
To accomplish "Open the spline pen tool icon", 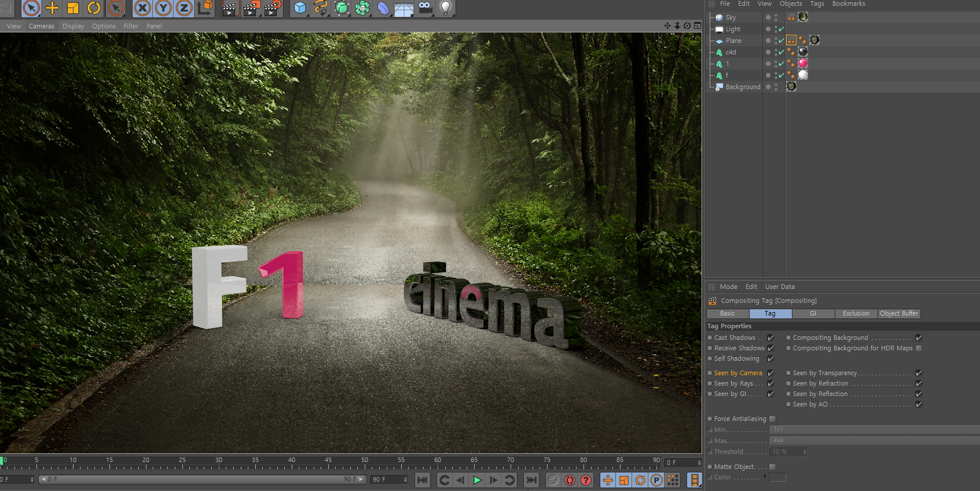I will 321,8.
